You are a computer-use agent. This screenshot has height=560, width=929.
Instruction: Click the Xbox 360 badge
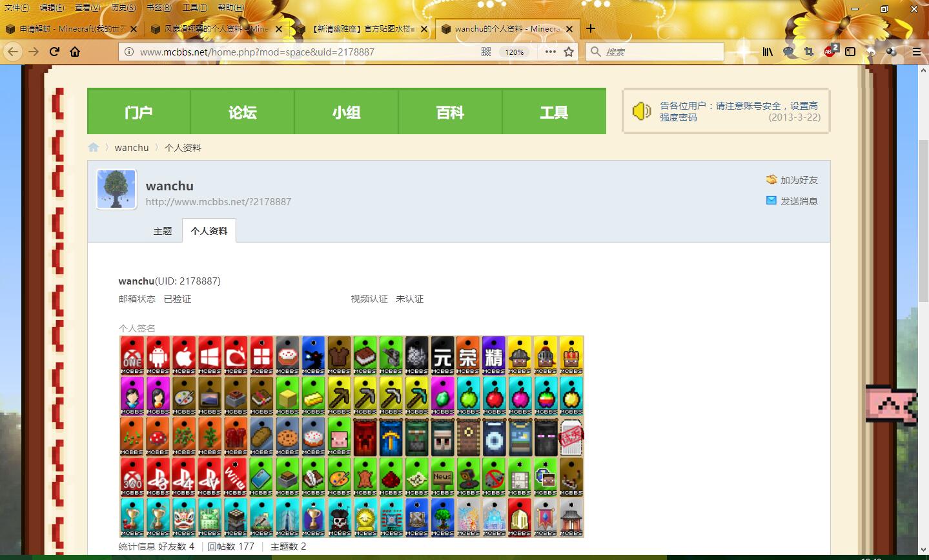tap(132, 477)
